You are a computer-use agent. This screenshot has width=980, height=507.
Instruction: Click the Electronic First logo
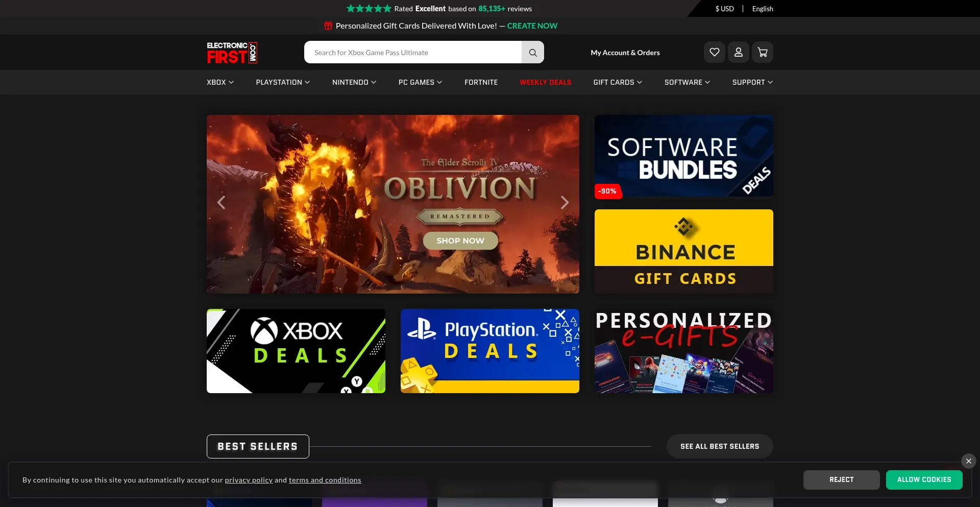232,53
